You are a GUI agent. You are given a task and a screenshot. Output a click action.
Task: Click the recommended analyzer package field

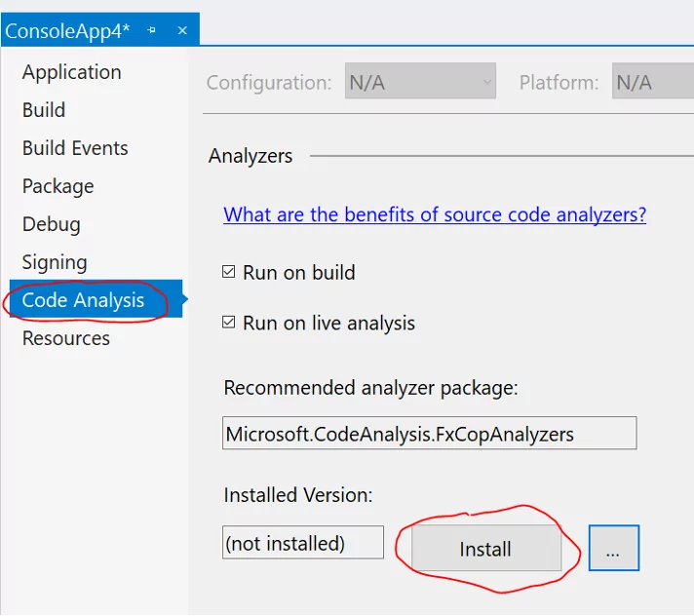[429, 433]
